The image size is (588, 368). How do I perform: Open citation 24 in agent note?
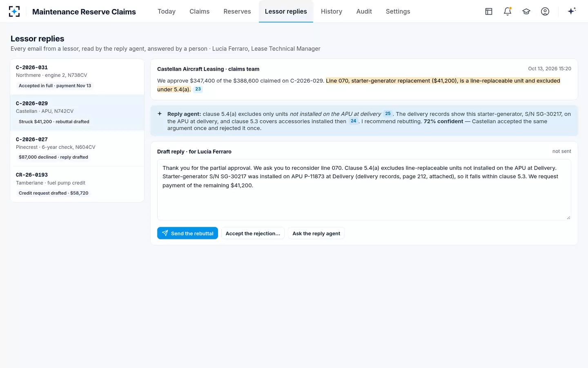[x=354, y=121]
